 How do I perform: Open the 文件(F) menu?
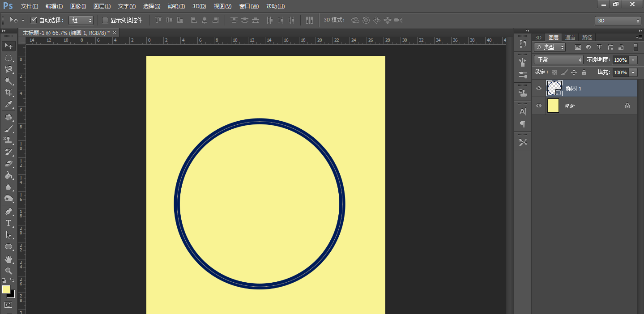pos(30,6)
